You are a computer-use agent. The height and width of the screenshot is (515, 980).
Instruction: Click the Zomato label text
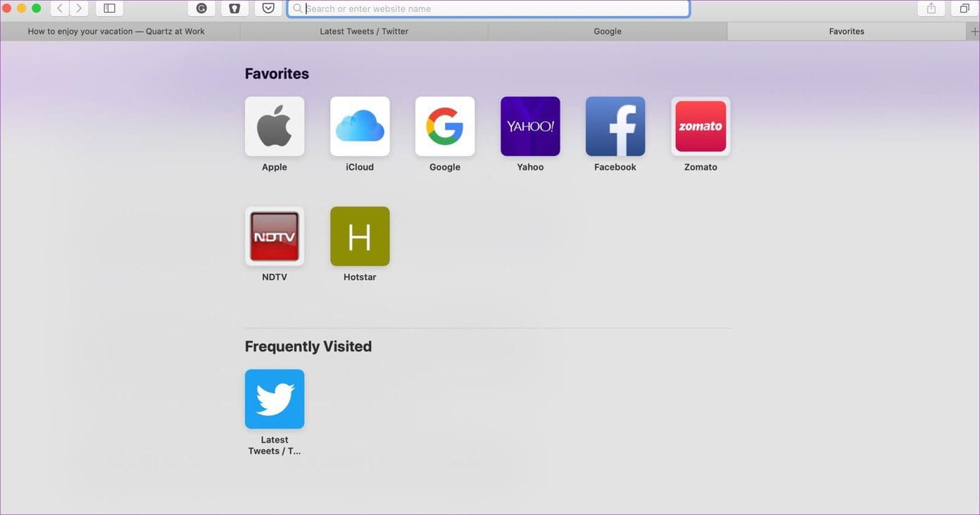click(x=701, y=167)
